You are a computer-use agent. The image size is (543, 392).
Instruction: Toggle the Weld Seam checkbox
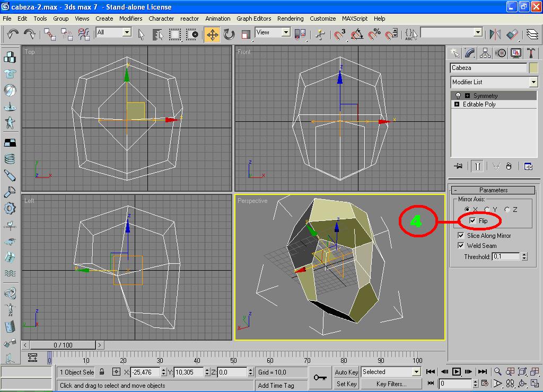tap(461, 246)
